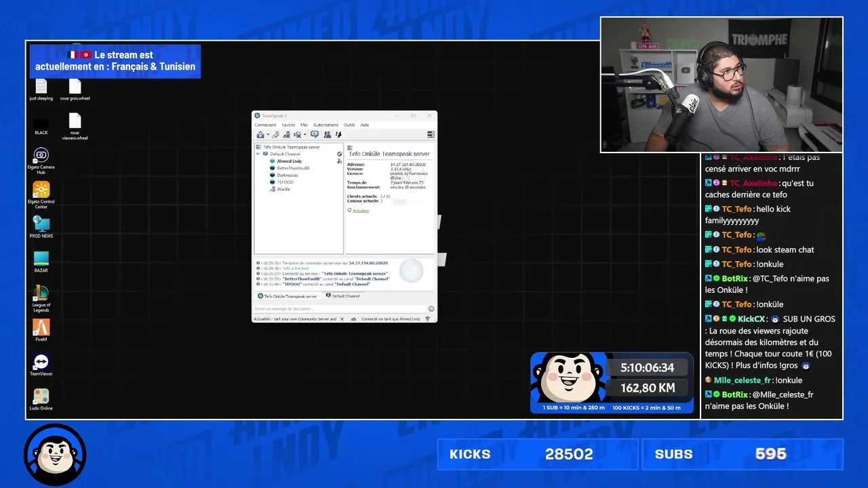Click the server-layout icon at toolbar right
This screenshot has width=868, height=488.
(x=431, y=135)
